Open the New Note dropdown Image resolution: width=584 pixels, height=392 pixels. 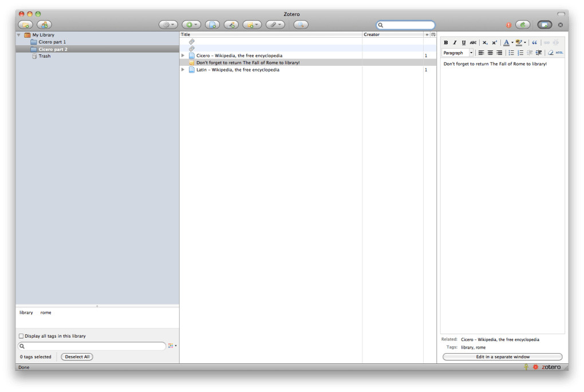(252, 25)
